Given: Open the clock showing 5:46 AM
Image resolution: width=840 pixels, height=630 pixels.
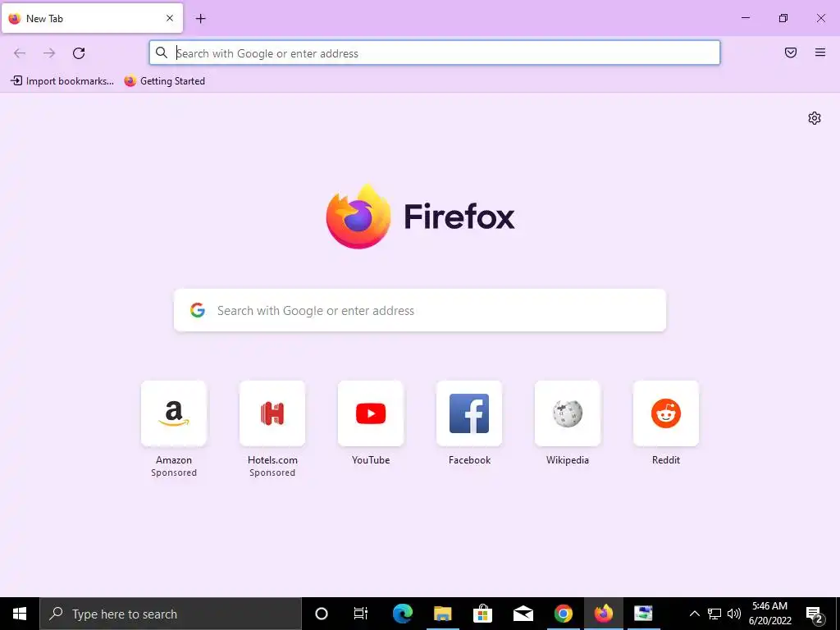Looking at the screenshot, I should (769, 614).
